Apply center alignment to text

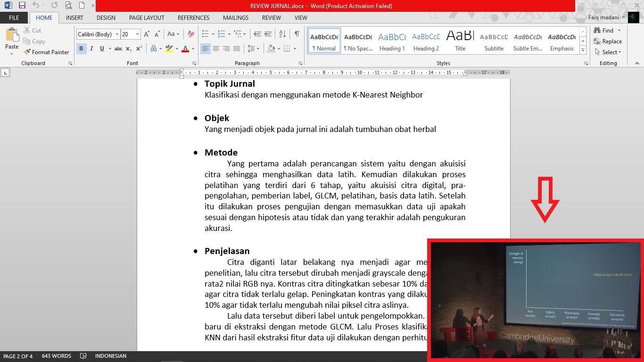(x=216, y=49)
